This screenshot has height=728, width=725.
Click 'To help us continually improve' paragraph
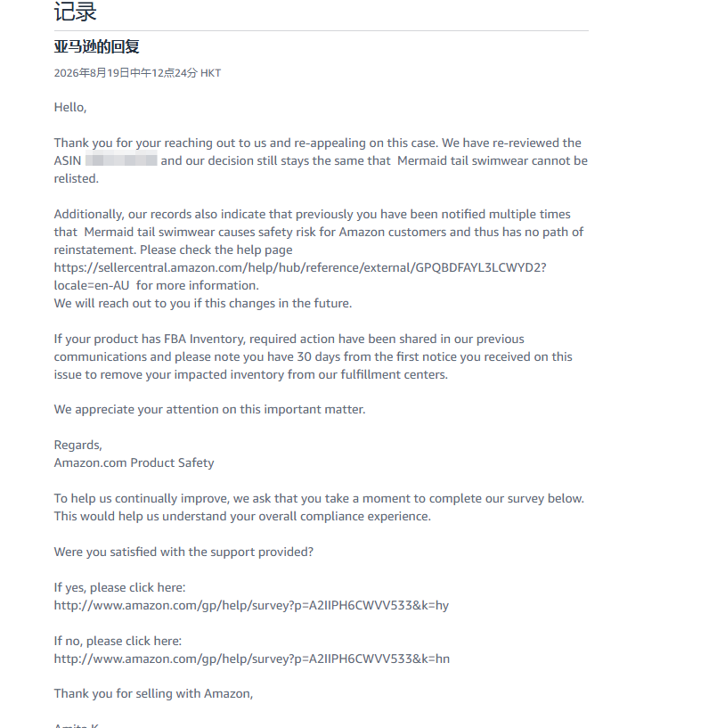319,508
